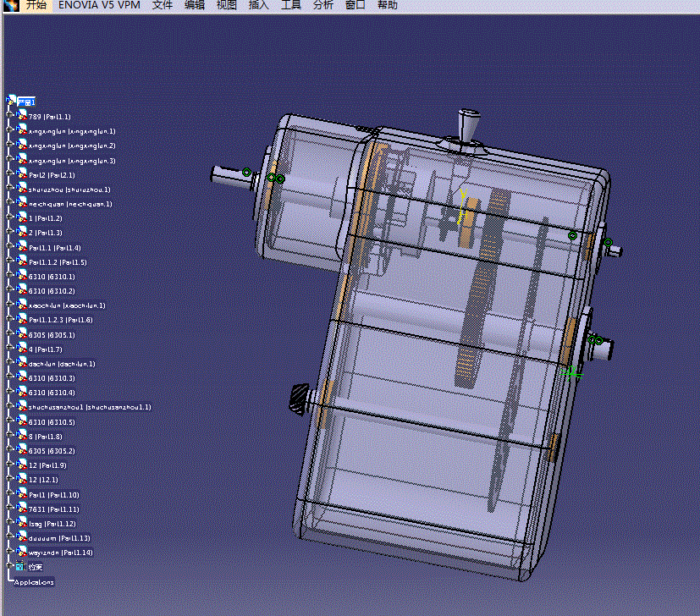This screenshot has width=700, height=616.
Task: Open the 编辑 menu
Action: 194,5
